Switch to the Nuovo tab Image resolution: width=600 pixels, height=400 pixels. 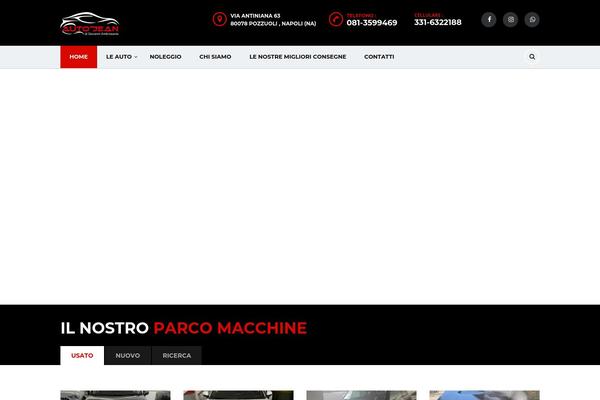[x=128, y=356]
